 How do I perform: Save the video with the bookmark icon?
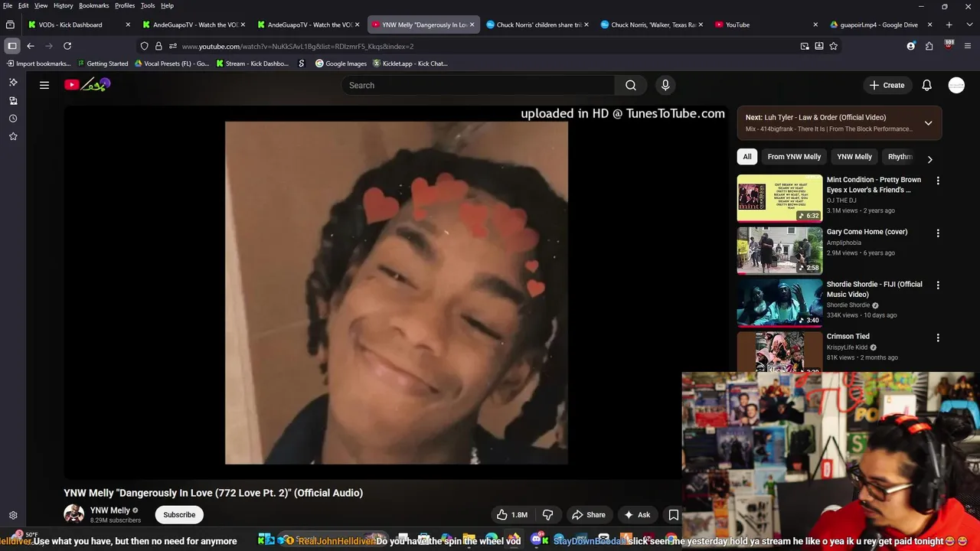tap(674, 515)
